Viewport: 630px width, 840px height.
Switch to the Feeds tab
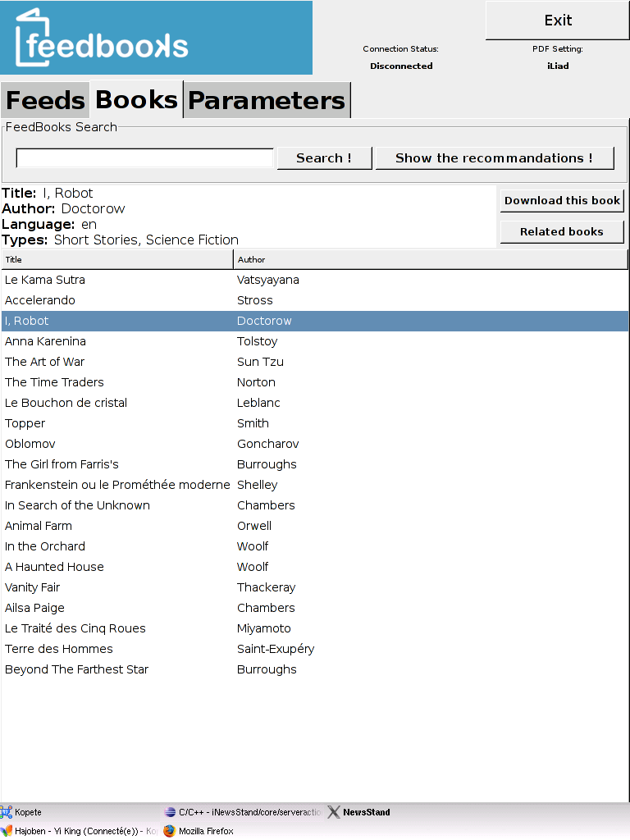pyautogui.click(x=45, y=99)
